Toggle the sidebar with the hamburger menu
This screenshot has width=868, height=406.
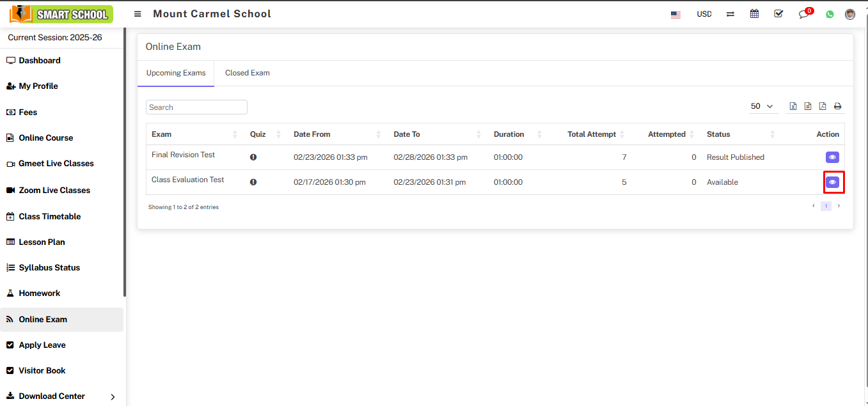pyautogui.click(x=138, y=14)
